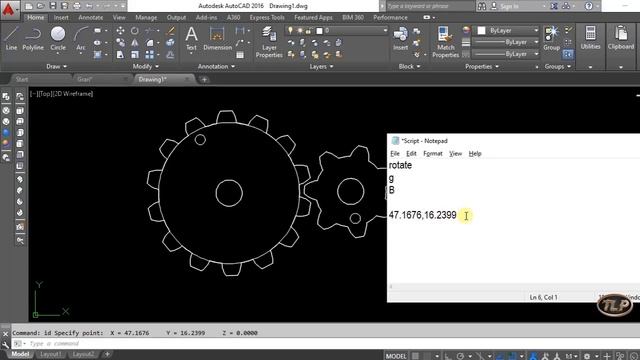The width and height of the screenshot is (640, 360).
Task: Open Layer Properties manager
Action: pos(269,42)
